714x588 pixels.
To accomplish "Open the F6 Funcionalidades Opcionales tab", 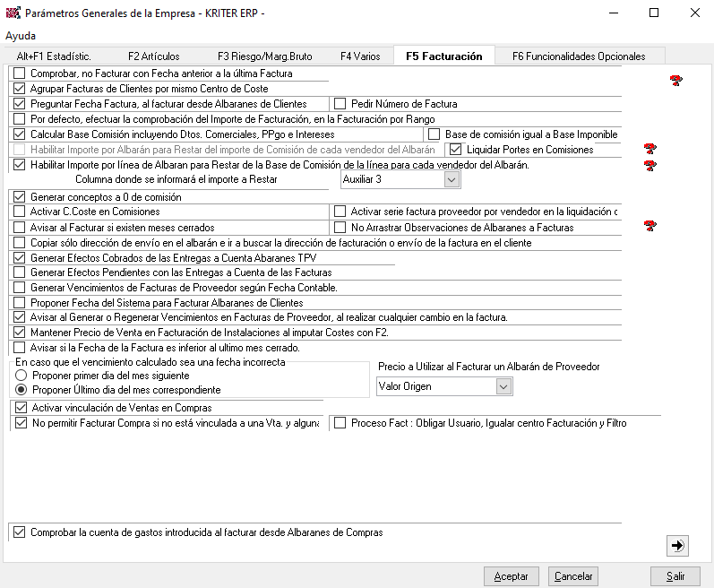I will pos(578,56).
